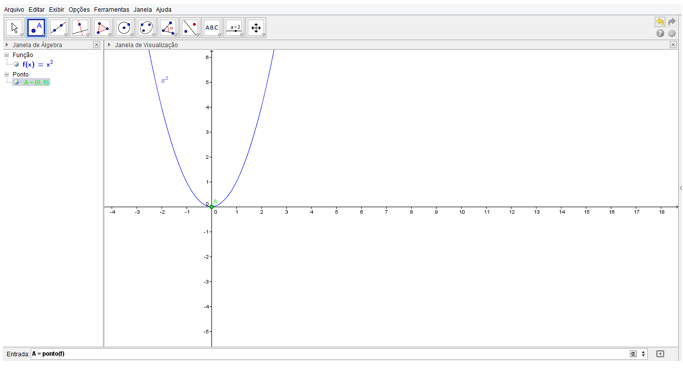This screenshot has height=369, width=683.
Task: Select the Line through Two Points tool
Action: 58,28
